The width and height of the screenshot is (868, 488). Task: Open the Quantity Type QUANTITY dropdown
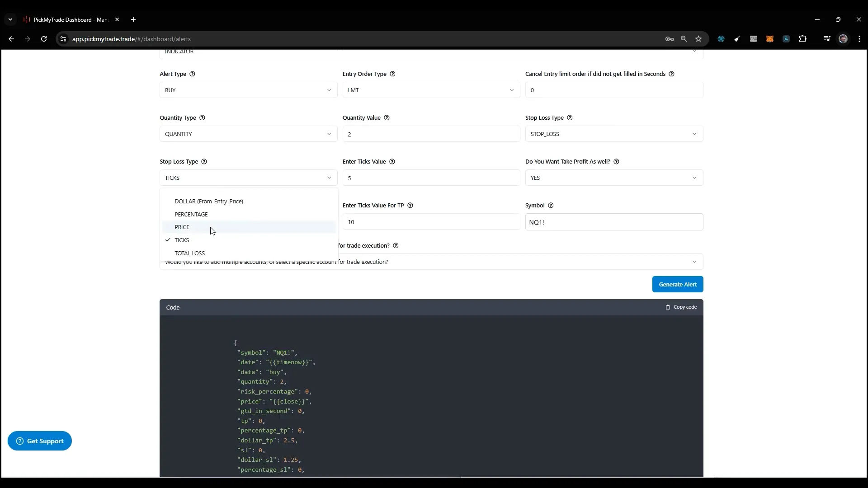pyautogui.click(x=248, y=134)
